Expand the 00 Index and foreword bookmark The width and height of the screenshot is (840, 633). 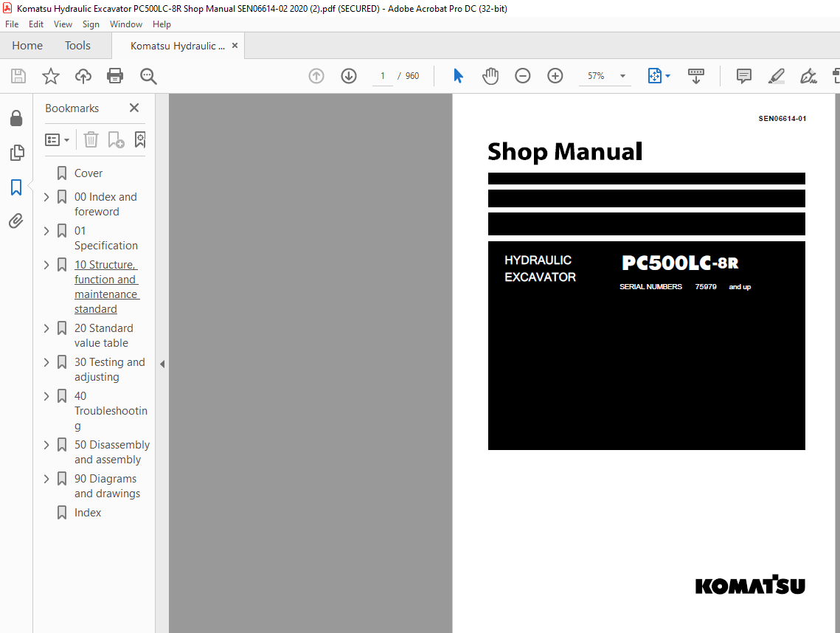pos(46,197)
